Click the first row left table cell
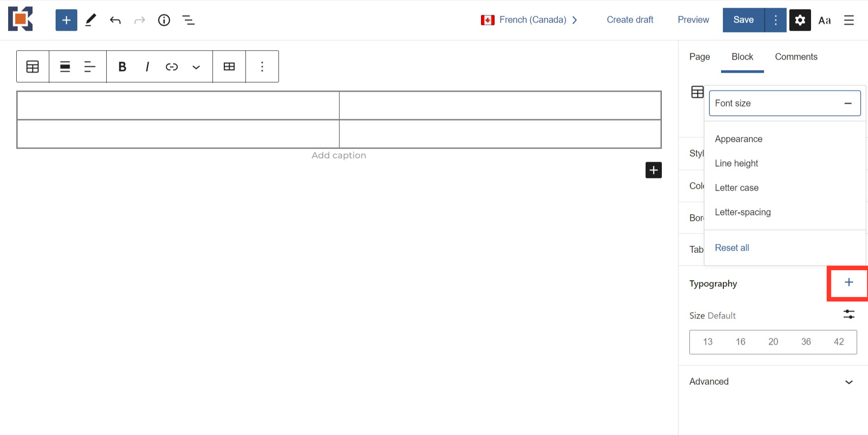Screen dimensions: 868x435 click(x=178, y=106)
